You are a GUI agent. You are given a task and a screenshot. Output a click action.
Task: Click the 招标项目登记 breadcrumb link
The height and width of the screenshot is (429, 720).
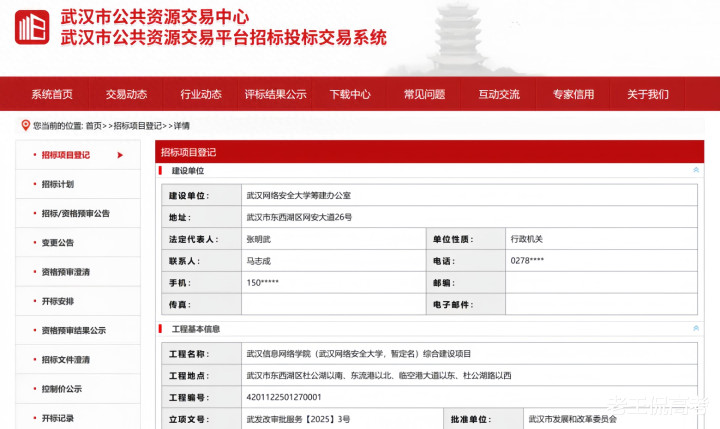tap(137, 125)
